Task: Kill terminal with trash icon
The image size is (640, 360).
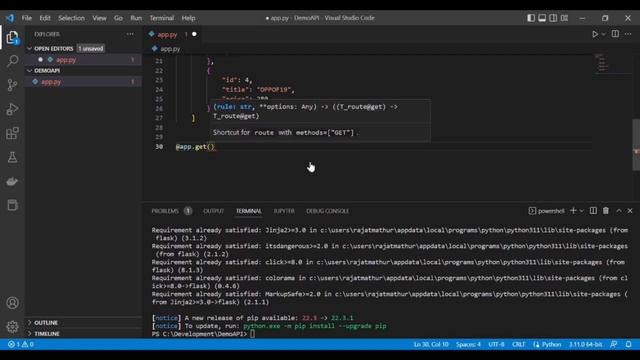Action: click(606, 211)
